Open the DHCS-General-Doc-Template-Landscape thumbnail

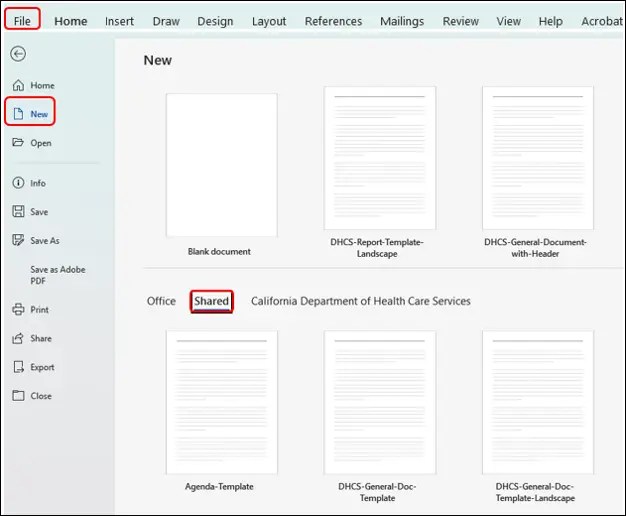pos(538,402)
